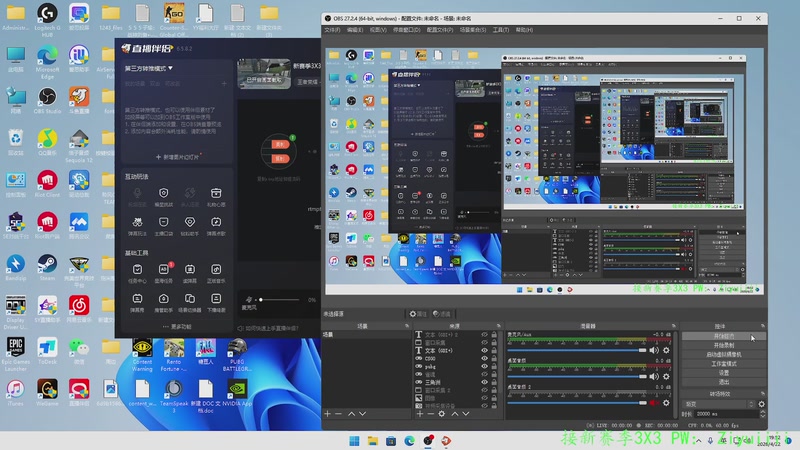Add a new source with plus icon
This screenshot has height=450, width=800.
(x=418, y=413)
